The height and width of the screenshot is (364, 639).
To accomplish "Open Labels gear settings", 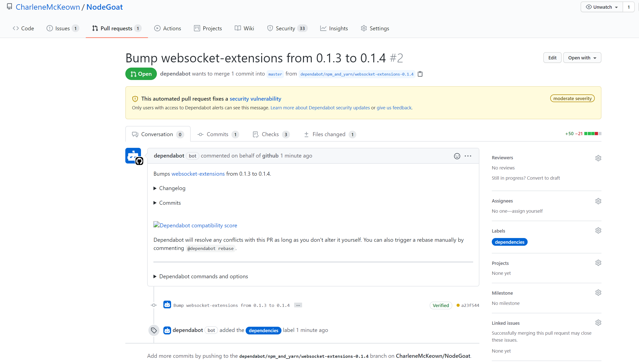I will click(598, 231).
